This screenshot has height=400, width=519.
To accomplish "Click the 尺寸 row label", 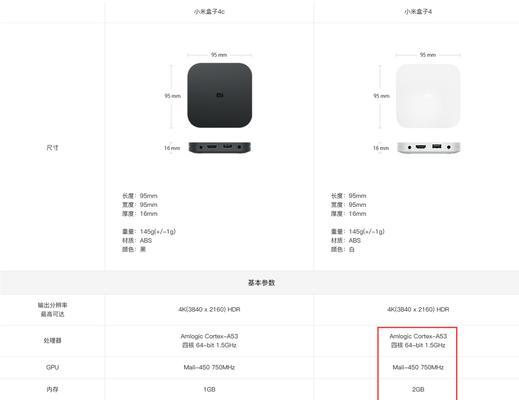I will coord(52,147).
